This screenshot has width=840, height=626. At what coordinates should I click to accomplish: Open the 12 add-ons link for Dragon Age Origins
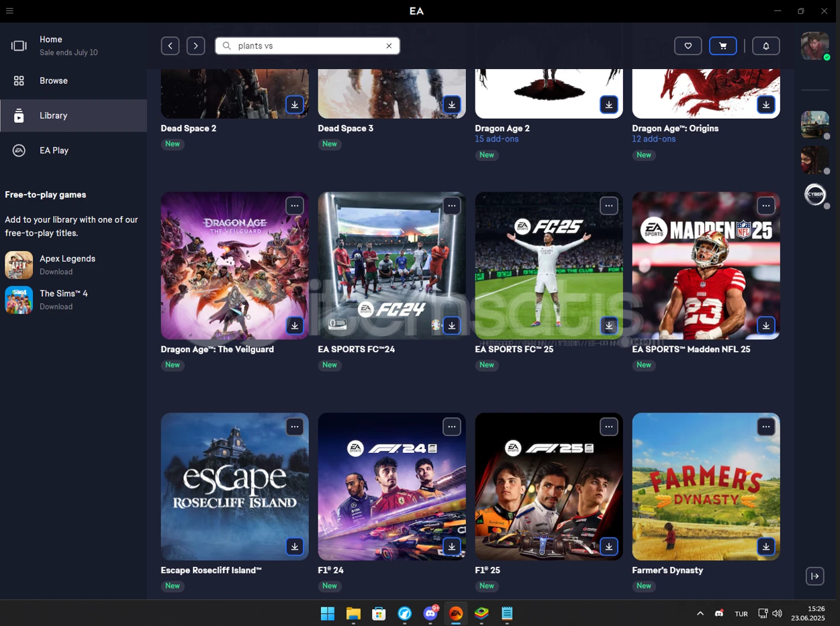click(x=654, y=139)
